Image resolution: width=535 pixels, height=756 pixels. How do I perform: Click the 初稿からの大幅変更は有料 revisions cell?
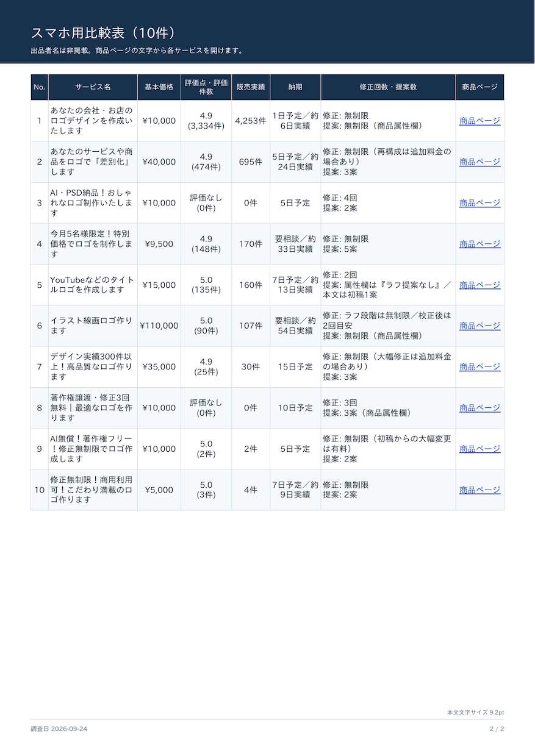tap(388, 449)
